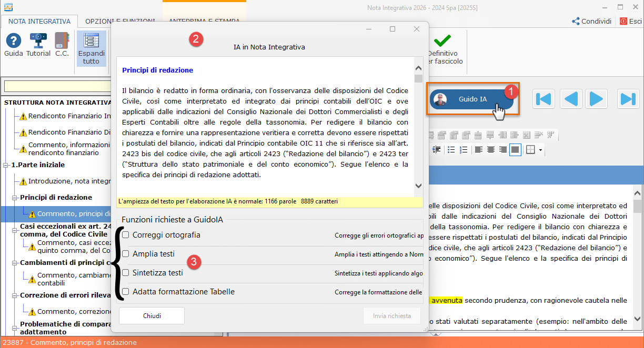Click the increase indent icon
The width and height of the screenshot is (644, 348).
click(x=436, y=150)
